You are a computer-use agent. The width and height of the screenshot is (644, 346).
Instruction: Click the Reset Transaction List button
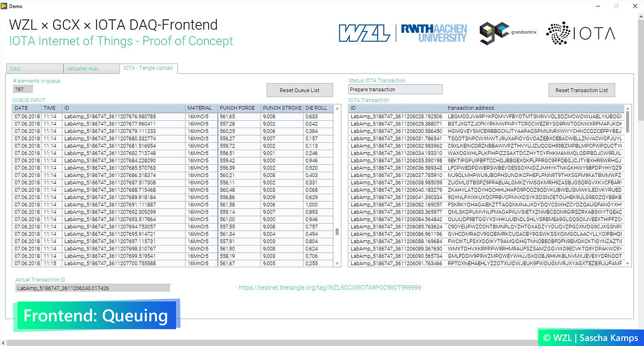pos(582,90)
